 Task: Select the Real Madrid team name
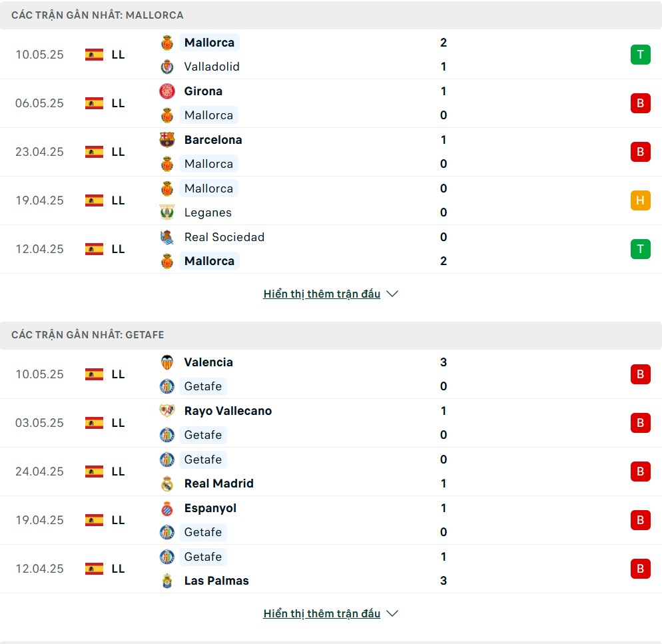coord(218,483)
